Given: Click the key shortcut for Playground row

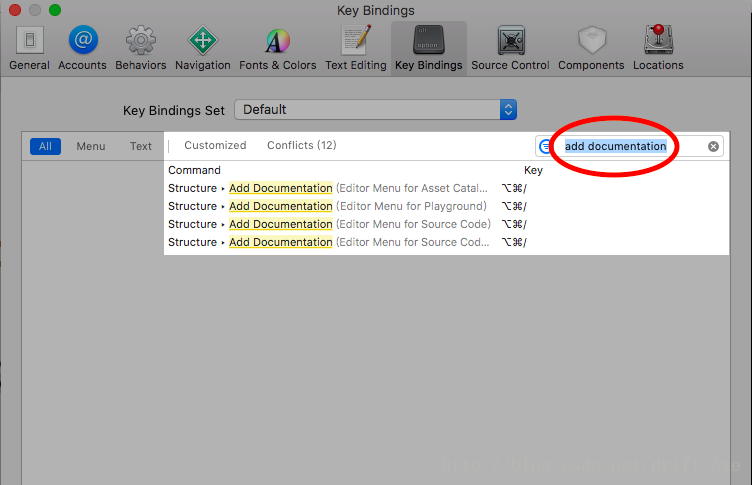Looking at the screenshot, I should [514, 206].
